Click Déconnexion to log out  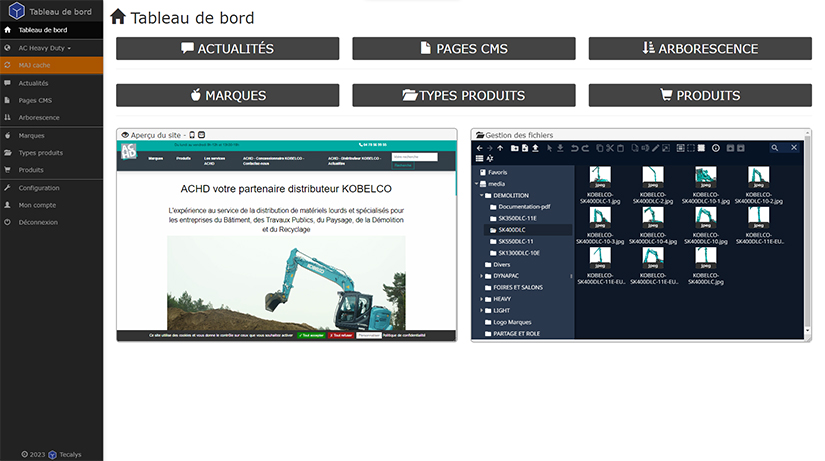pos(52,223)
